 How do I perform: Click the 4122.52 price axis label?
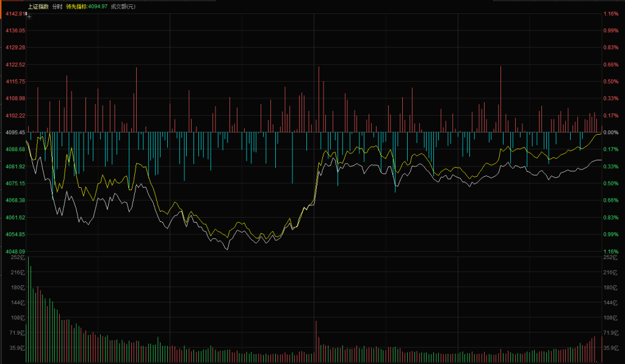[x=13, y=65]
